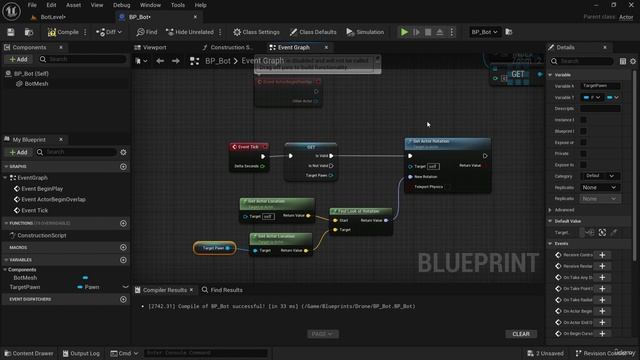Open Hide Unrelated options menu

220,32
